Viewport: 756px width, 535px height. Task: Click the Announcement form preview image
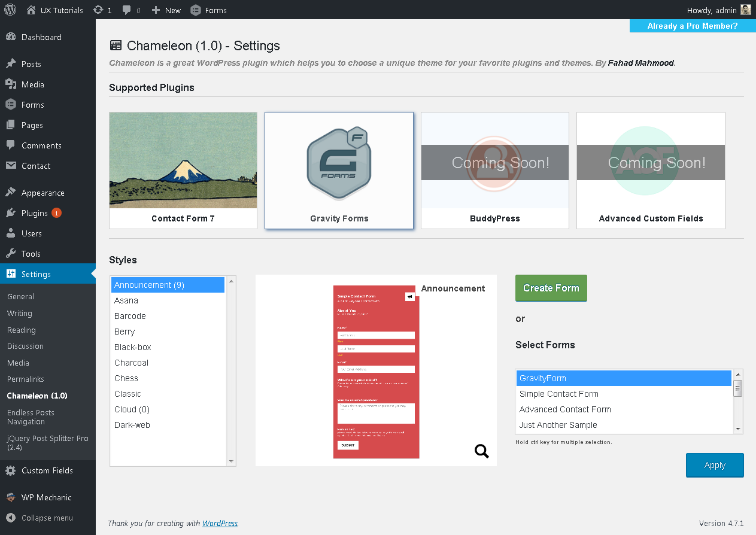[376, 372]
